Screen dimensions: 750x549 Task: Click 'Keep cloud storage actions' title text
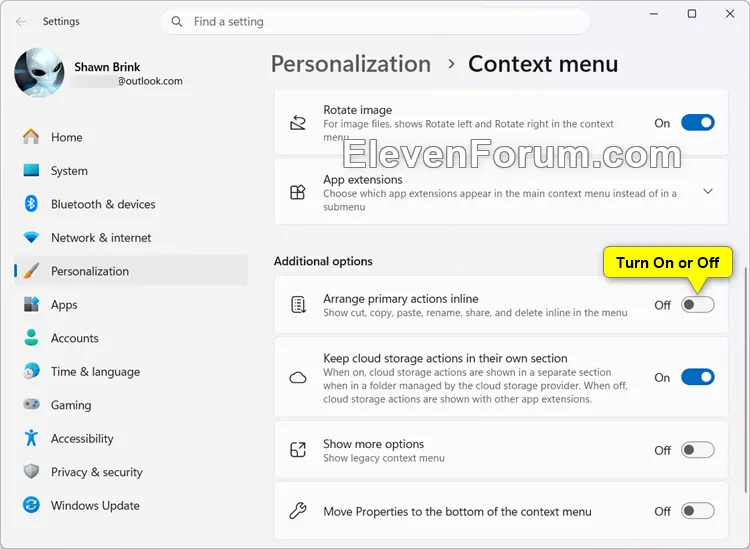pos(445,358)
